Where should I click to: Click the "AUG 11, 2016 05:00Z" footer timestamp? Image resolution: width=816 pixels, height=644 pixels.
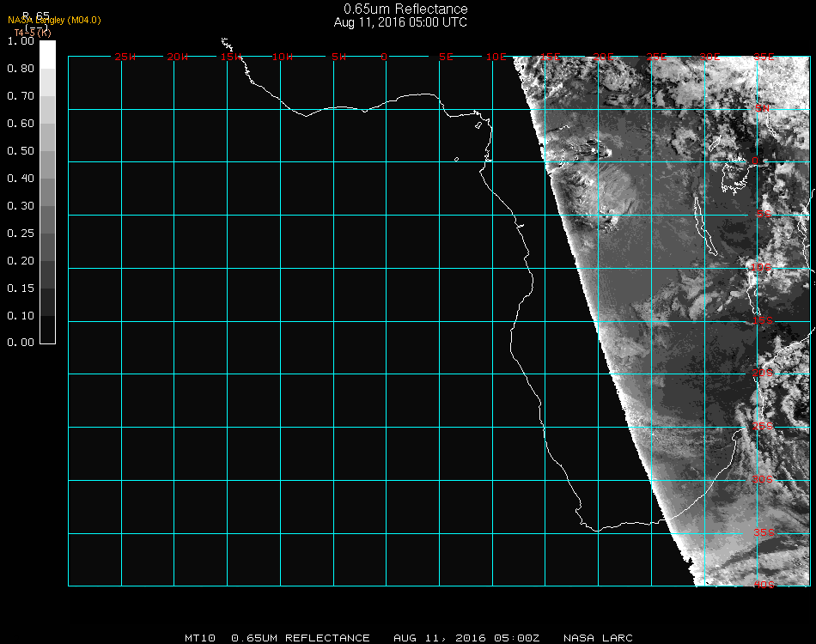point(466,638)
